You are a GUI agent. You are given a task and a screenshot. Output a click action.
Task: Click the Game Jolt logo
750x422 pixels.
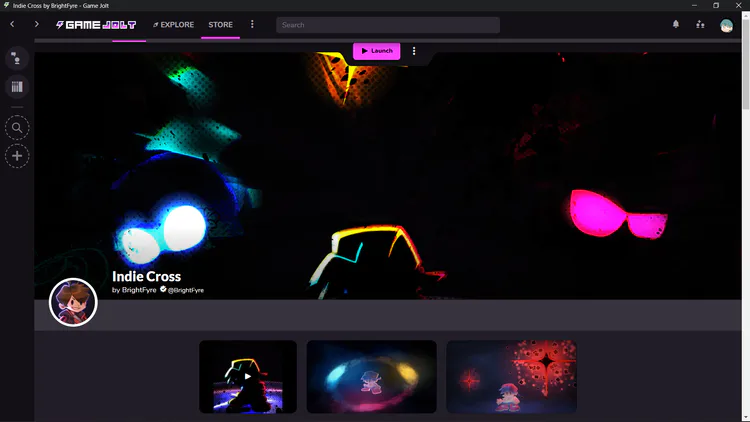pos(96,24)
